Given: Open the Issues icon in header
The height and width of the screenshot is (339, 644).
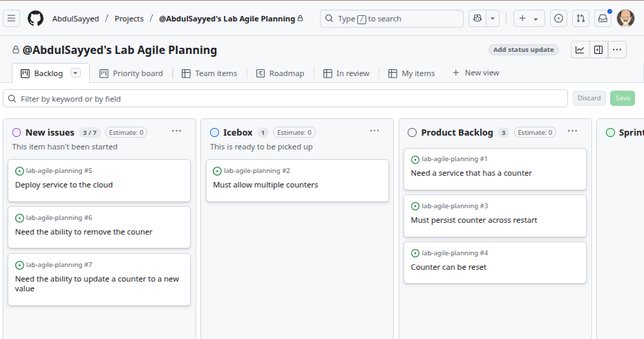Looking at the screenshot, I should [x=558, y=19].
